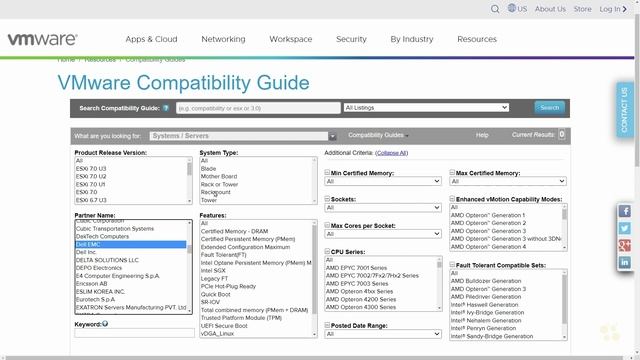Open the Security menu
640x360 pixels.
click(351, 39)
